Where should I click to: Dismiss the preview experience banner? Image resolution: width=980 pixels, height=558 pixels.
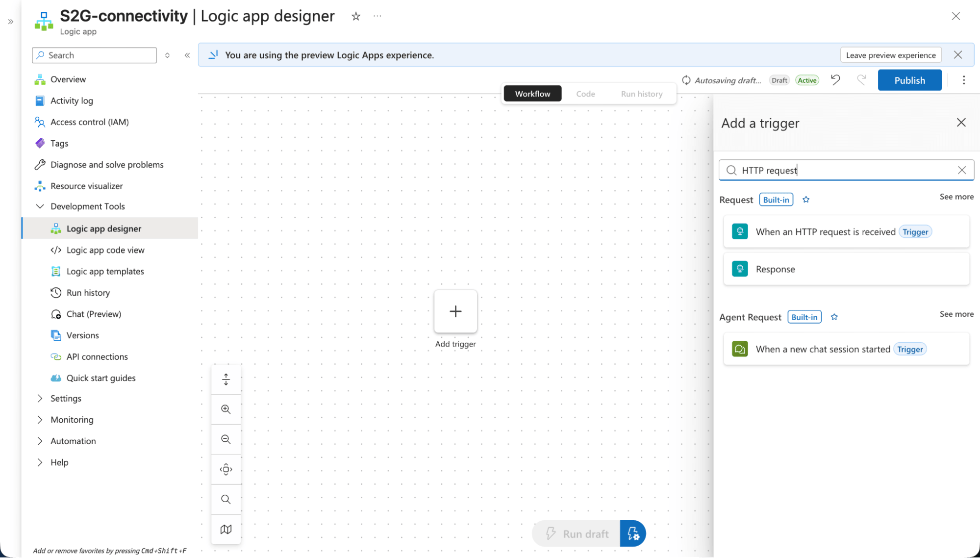958,55
